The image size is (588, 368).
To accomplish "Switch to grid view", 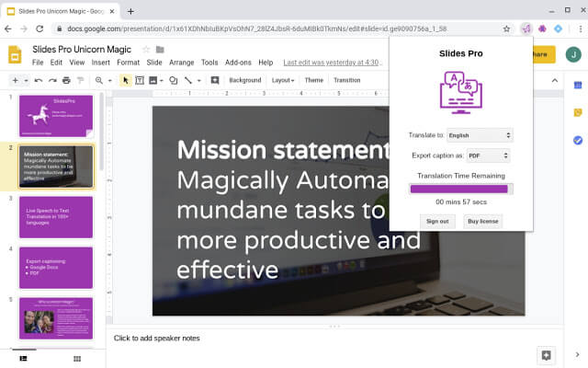I will tap(77, 359).
